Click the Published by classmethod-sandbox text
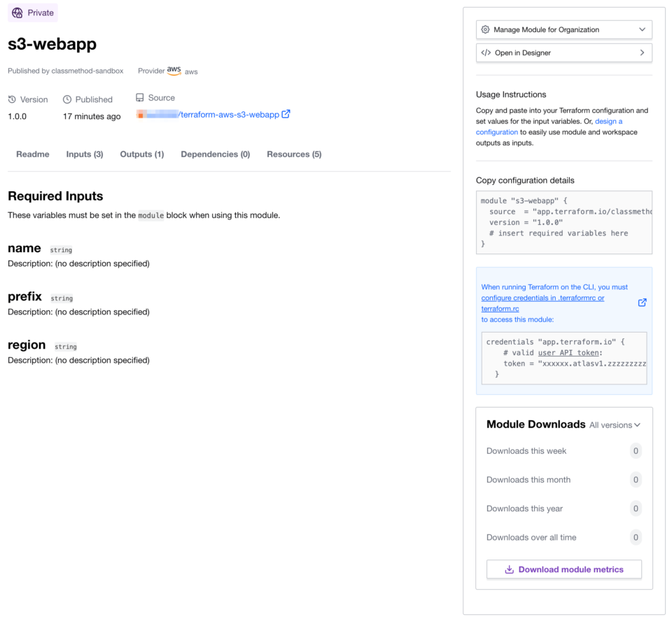The width and height of the screenshot is (672, 624). pyautogui.click(x=66, y=71)
